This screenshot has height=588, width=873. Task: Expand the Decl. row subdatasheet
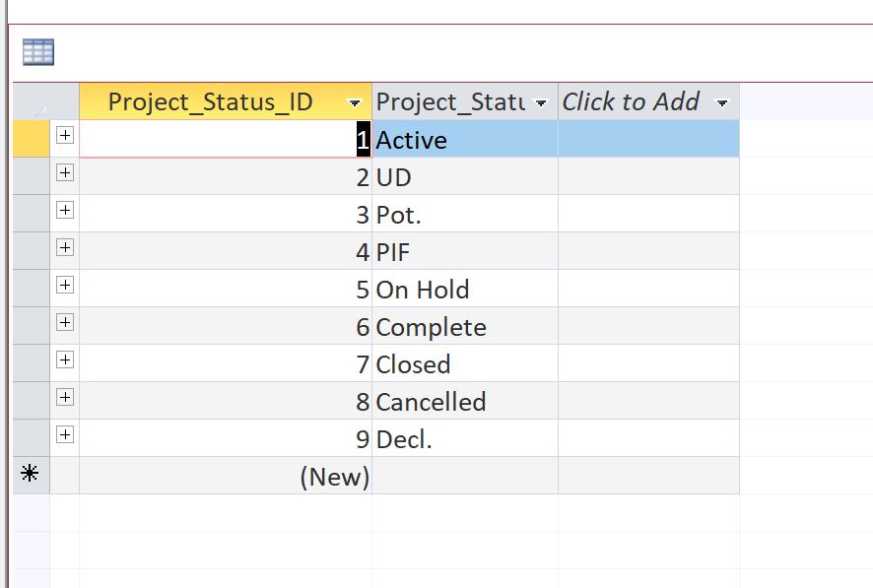(x=65, y=435)
